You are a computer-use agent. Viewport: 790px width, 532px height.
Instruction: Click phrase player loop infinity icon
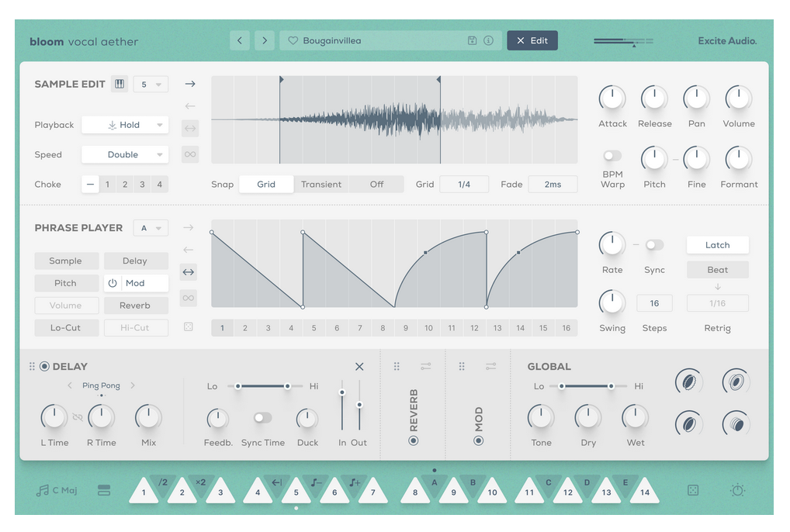pos(189,298)
